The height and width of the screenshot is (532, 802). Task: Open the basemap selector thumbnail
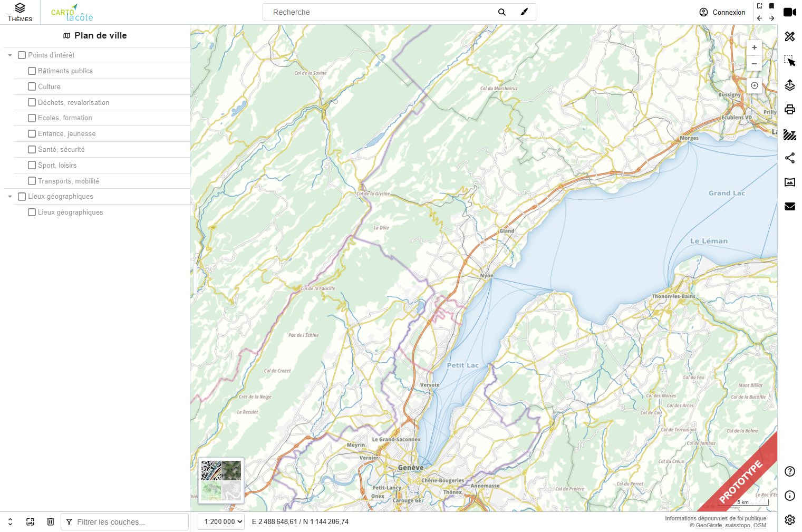221,480
